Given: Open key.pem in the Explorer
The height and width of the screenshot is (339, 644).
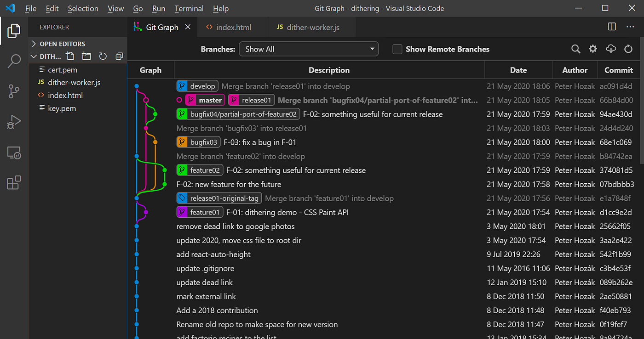Looking at the screenshot, I should click(x=77, y=108).
